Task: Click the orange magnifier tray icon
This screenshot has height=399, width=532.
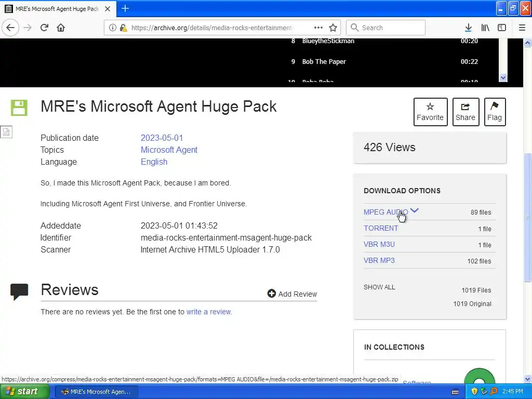Action: [x=494, y=392]
